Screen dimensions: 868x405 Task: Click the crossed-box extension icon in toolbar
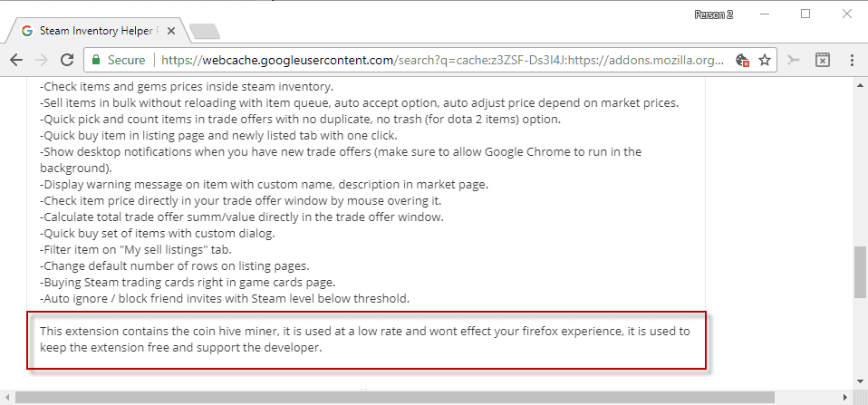tap(823, 60)
